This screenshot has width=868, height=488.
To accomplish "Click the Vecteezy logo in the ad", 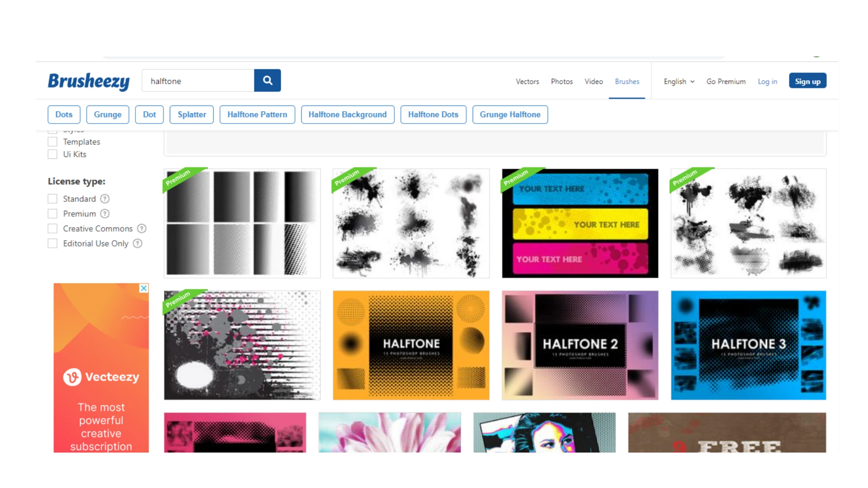I will [101, 377].
